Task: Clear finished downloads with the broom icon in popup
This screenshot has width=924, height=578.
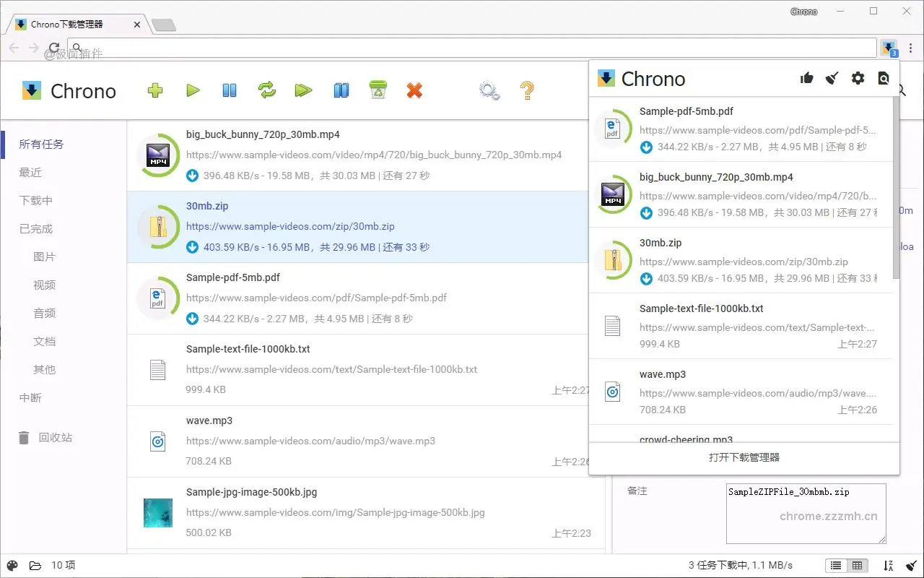Action: click(832, 78)
